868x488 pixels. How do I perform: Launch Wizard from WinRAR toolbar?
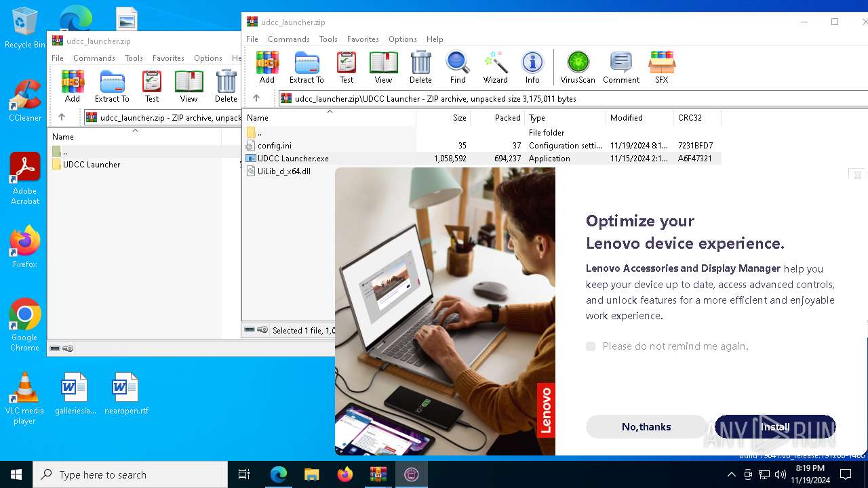click(495, 67)
